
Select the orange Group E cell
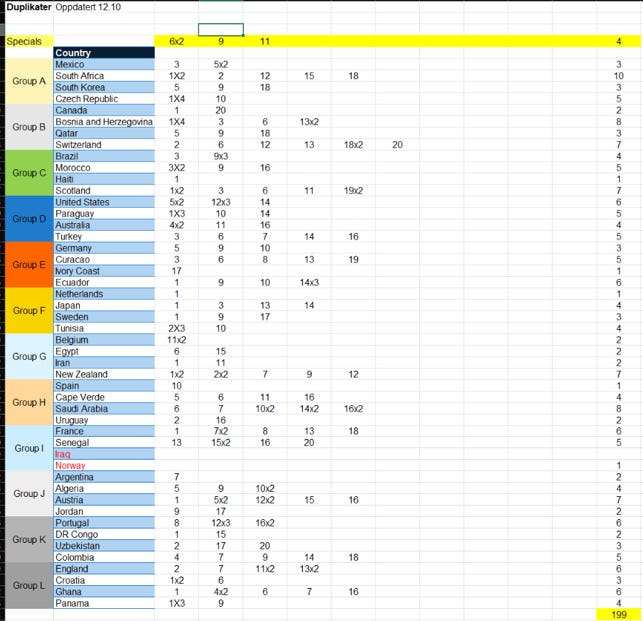29,265
